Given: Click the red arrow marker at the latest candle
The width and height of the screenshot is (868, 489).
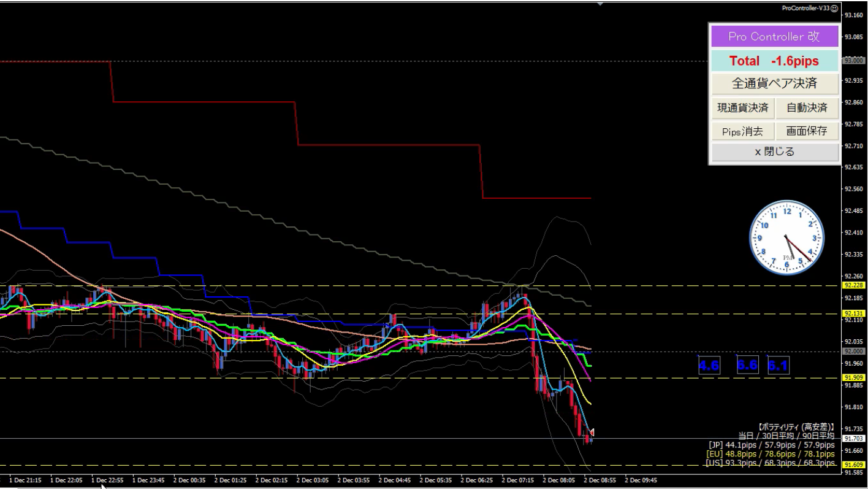Looking at the screenshot, I should tap(592, 433).
